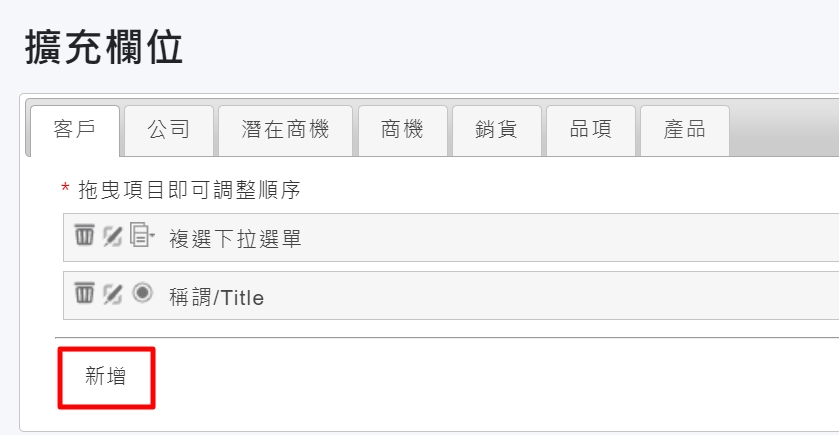Delete the 複選下拉選單 field
This screenshot has width=839, height=435.
[x=84, y=236]
